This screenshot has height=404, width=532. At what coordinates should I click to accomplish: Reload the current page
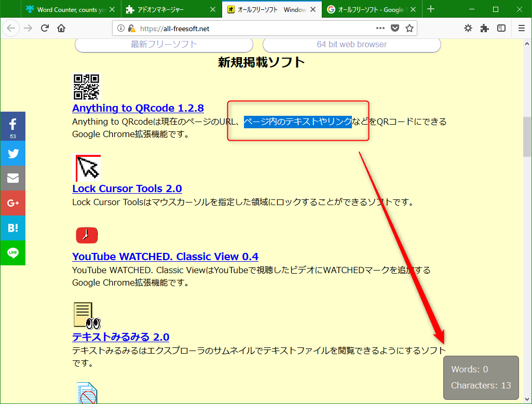pyautogui.click(x=45, y=28)
